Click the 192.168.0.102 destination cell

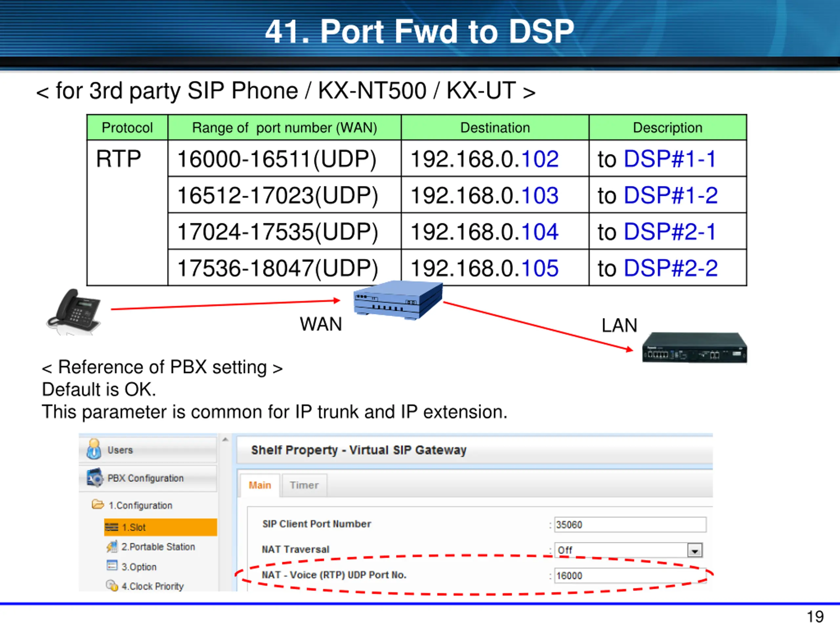[x=495, y=158]
